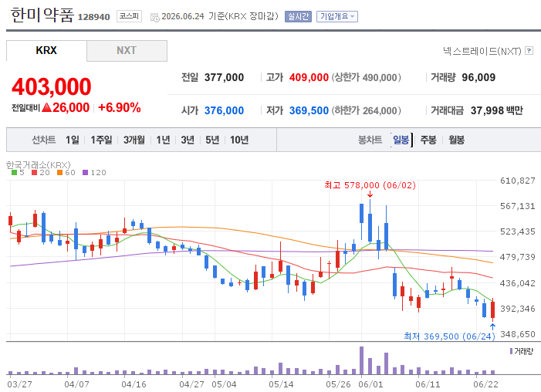This screenshot has width=541, height=392.
Task: Click high price value 409,000
Action: click(x=309, y=77)
